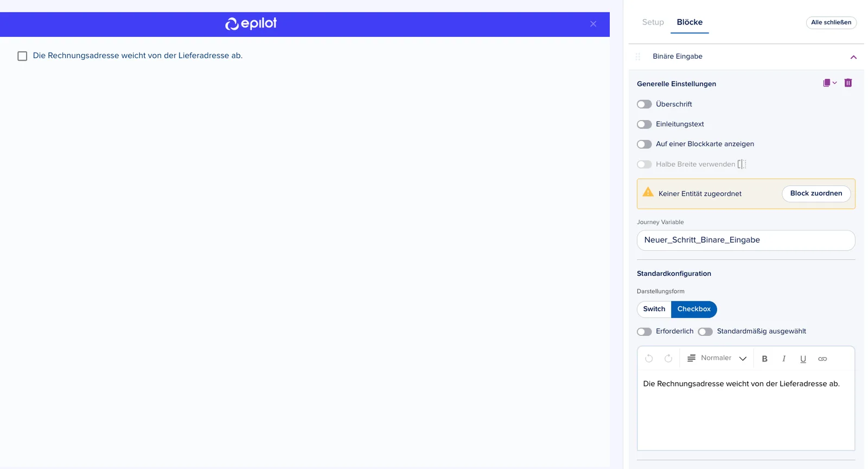
Task: Apply italic formatting
Action: pyautogui.click(x=784, y=359)
